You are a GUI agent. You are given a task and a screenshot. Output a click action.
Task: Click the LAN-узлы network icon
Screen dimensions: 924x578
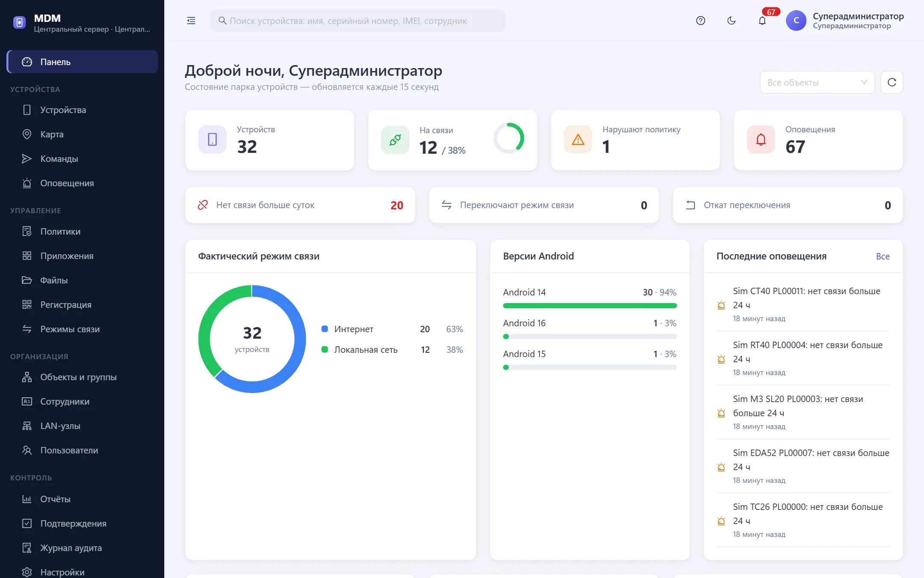(27, 426)
